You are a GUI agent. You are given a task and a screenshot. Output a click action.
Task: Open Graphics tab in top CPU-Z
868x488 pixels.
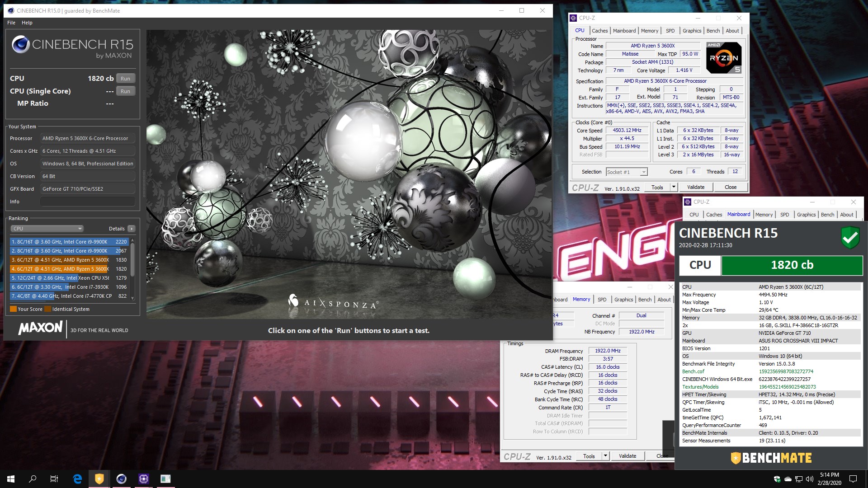pyautogui.click(x=692, y=31)
